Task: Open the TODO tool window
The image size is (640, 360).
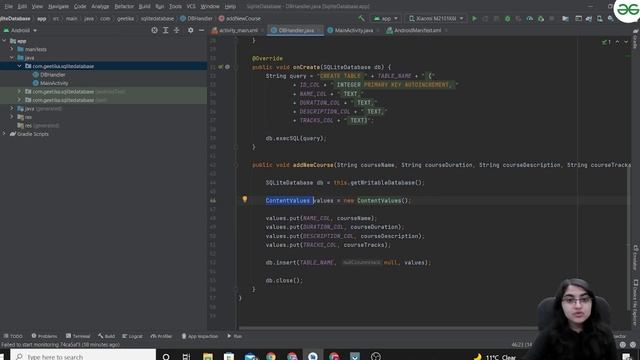Action: [x=13, y=336]
